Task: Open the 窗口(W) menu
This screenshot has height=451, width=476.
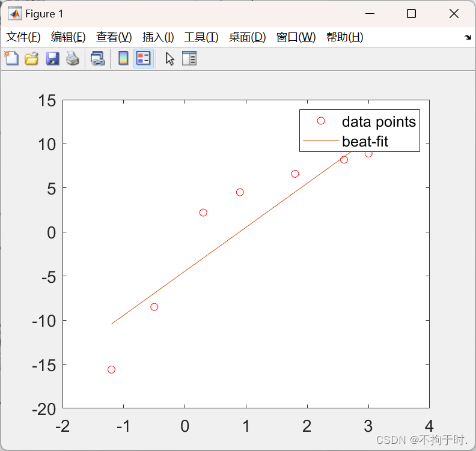Action: 296,37
